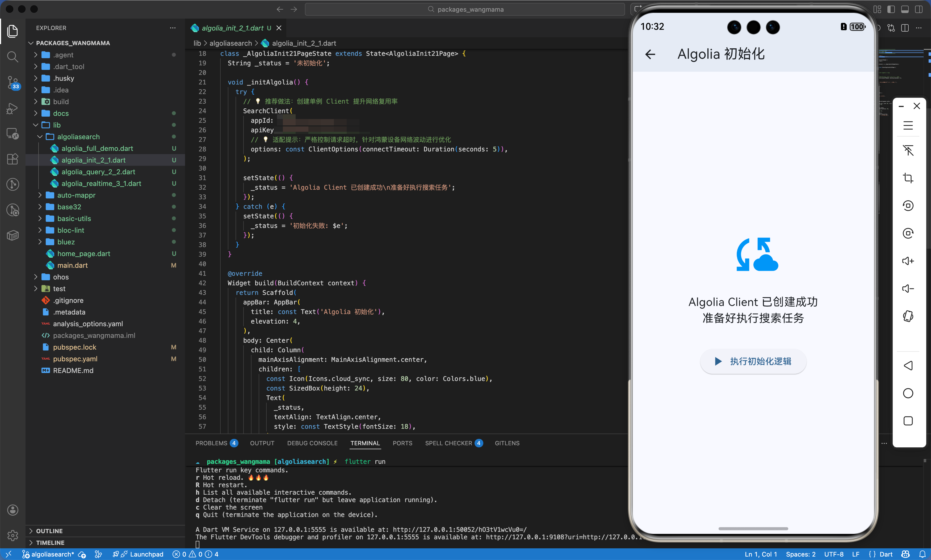The height and width of the screenshot is (560, 931).
Task: Switch to the PROBLEMS tab
Action: click(211, 443)
